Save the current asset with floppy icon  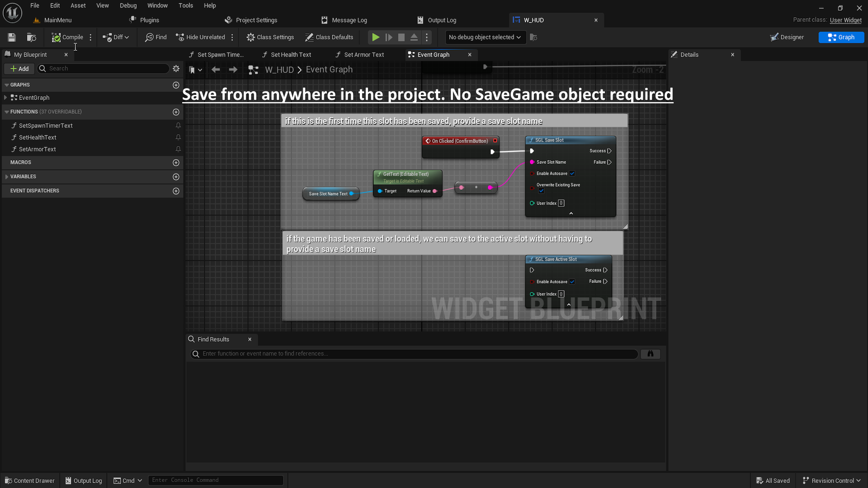point(12,38)
